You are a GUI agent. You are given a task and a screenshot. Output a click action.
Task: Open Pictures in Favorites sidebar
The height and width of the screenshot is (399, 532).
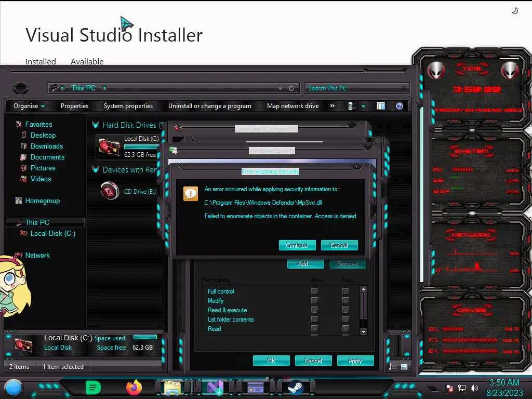pos(43,168)
